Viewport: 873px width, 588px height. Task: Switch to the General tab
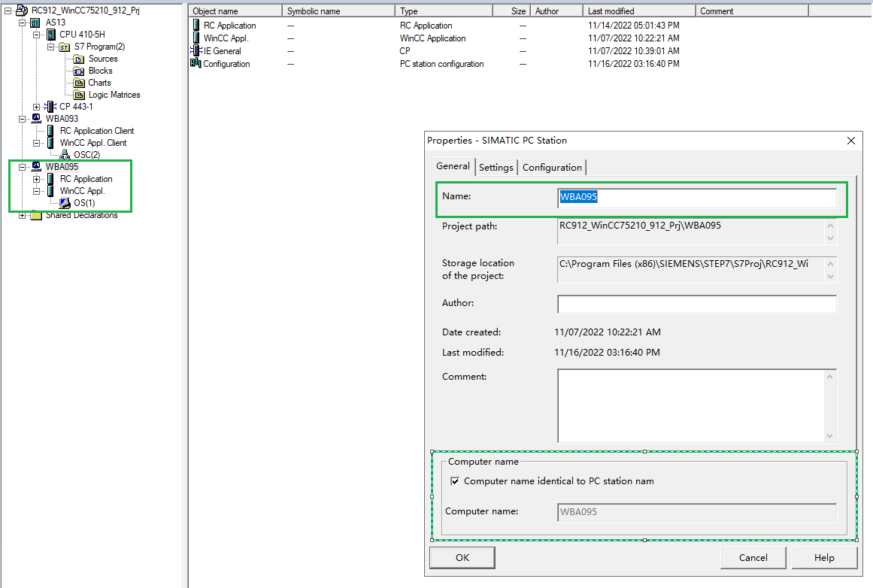tap(453, 166)
